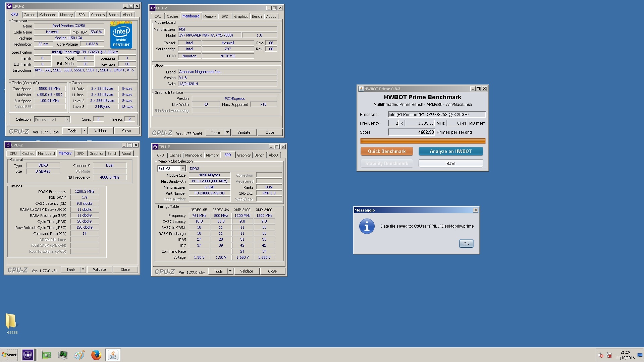Confirm the Messaggio dialog with OK
Image resolution: width=644 pixels, height=362 pixels.
[x=466, y=244]
